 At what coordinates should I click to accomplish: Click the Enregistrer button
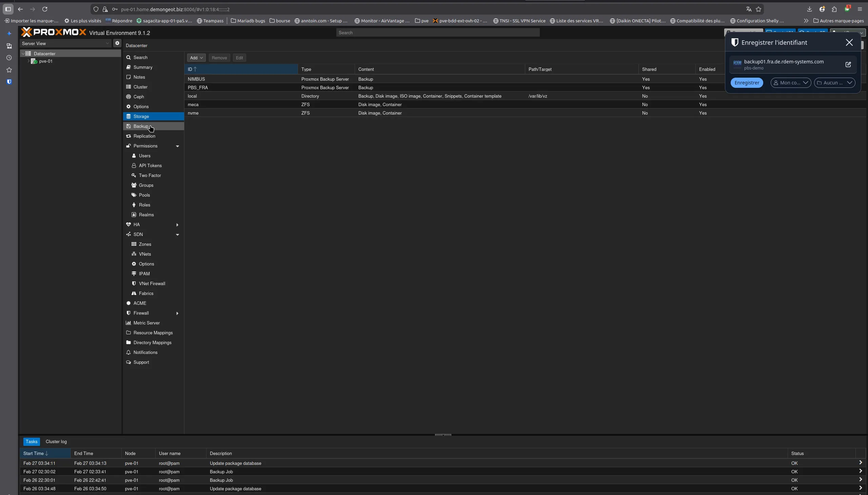click(746, 83)
